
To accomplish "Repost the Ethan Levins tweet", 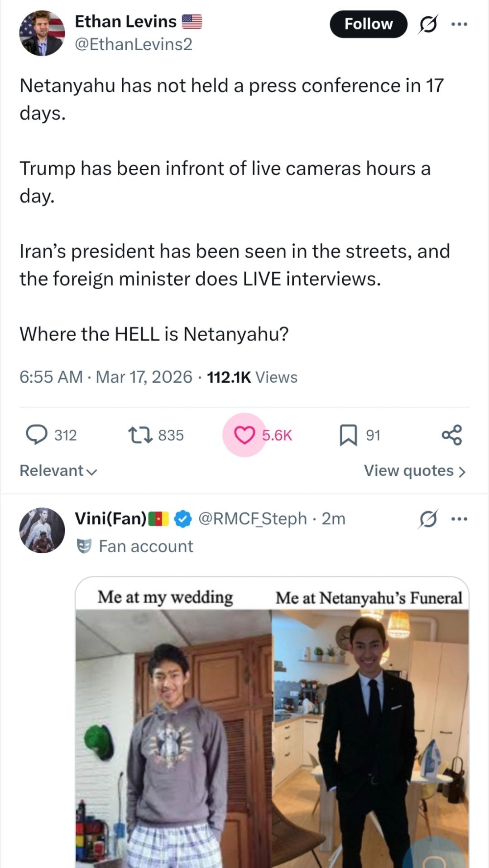I will click(x=140, y=435).
